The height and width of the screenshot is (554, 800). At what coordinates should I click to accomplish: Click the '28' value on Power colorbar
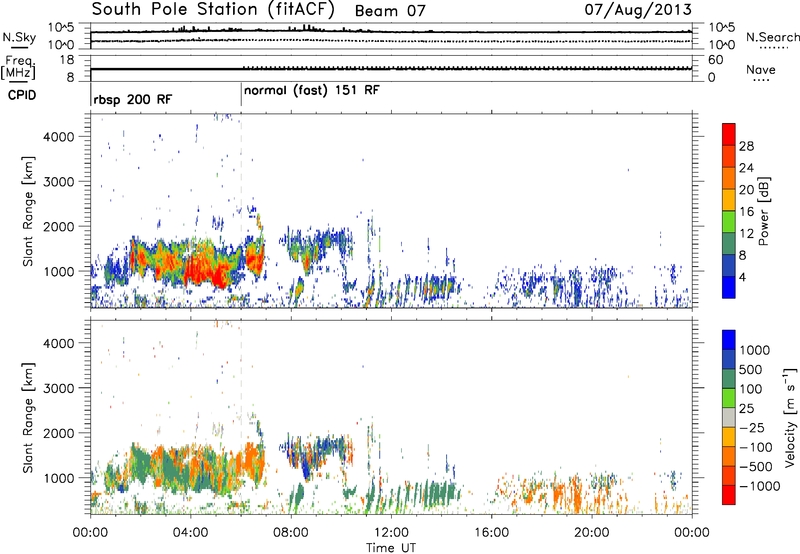[x=746, y=146]
